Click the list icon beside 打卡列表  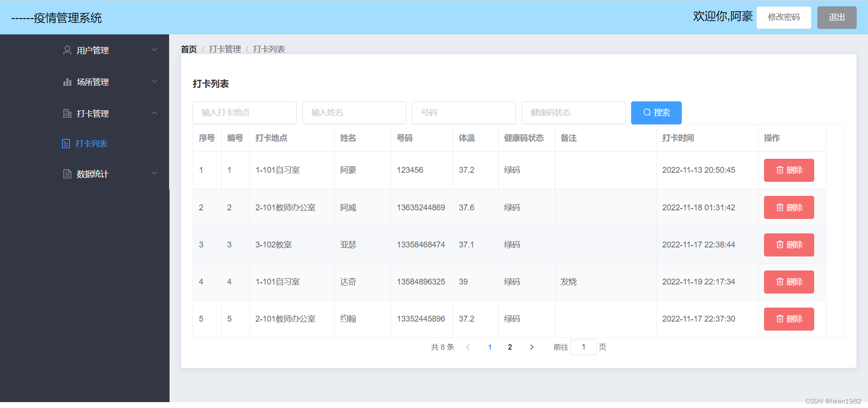point(66,143)
